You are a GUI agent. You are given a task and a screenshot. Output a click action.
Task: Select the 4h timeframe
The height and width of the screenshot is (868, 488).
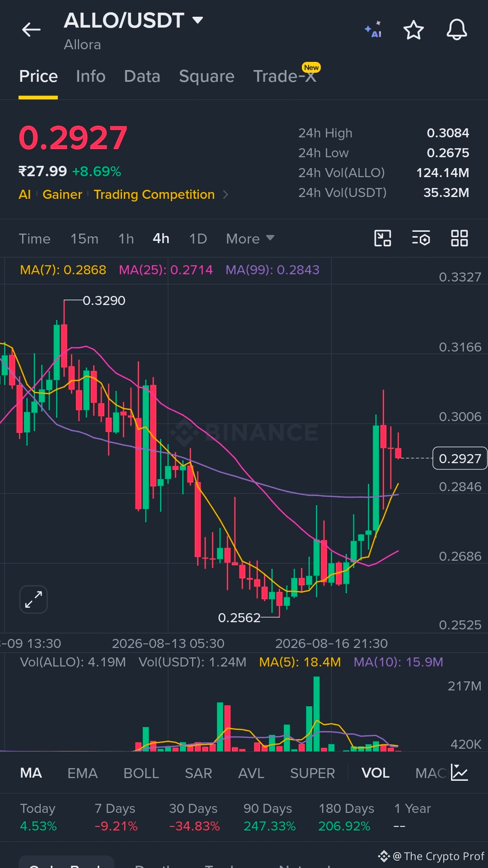pyautogui.click(x=161, y=239)
